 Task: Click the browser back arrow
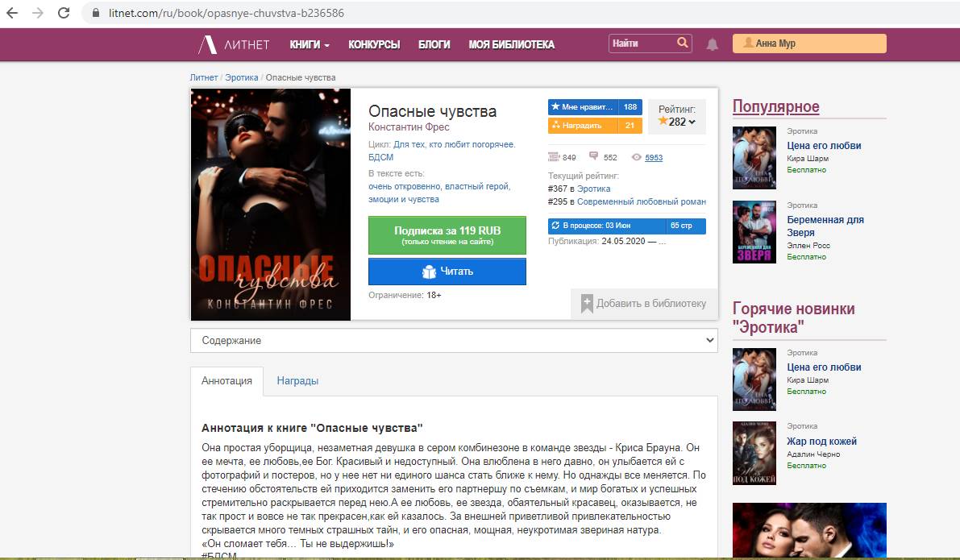12,13
